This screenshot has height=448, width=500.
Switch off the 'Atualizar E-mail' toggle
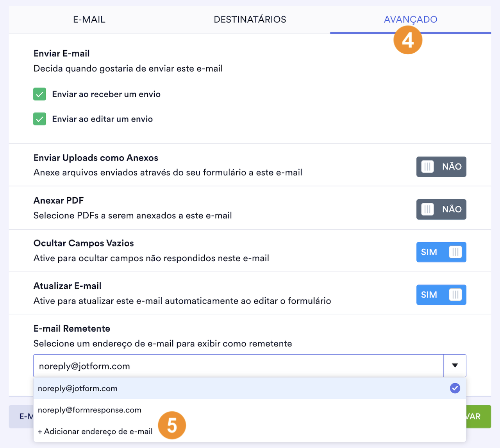coord(441,295)
